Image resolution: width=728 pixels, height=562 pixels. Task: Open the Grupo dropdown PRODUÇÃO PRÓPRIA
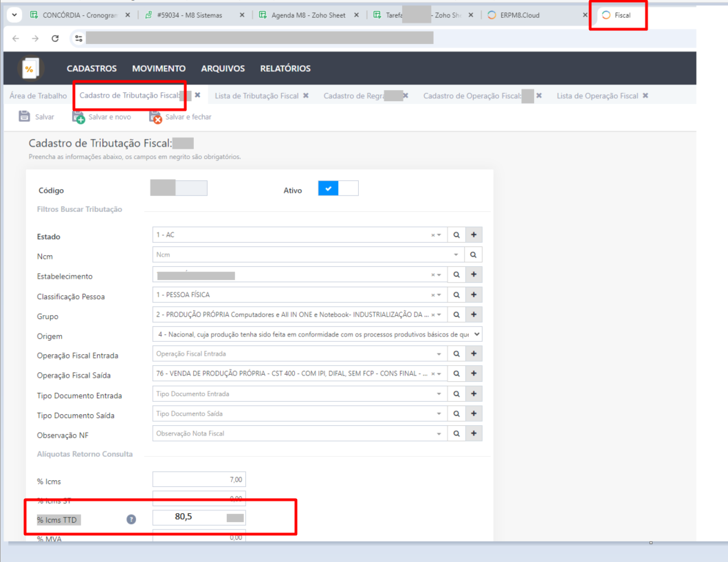(x=300, y=314)
